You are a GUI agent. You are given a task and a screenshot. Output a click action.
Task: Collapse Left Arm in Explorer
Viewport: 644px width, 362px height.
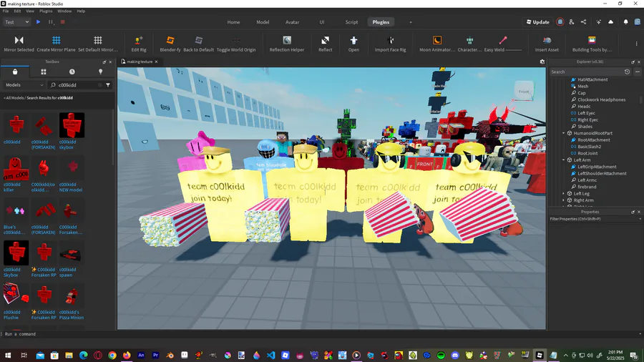pyautogui.click(x=564, y=160)
